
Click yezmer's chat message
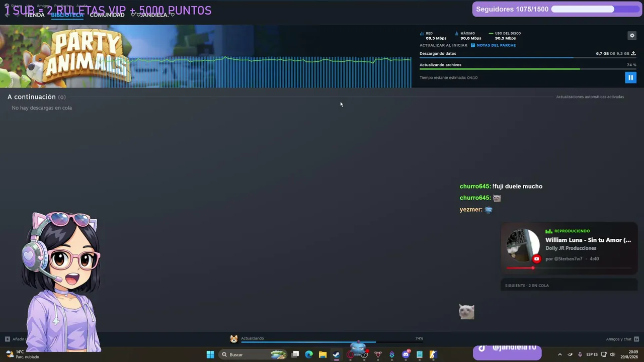click(x=476, y=210)
